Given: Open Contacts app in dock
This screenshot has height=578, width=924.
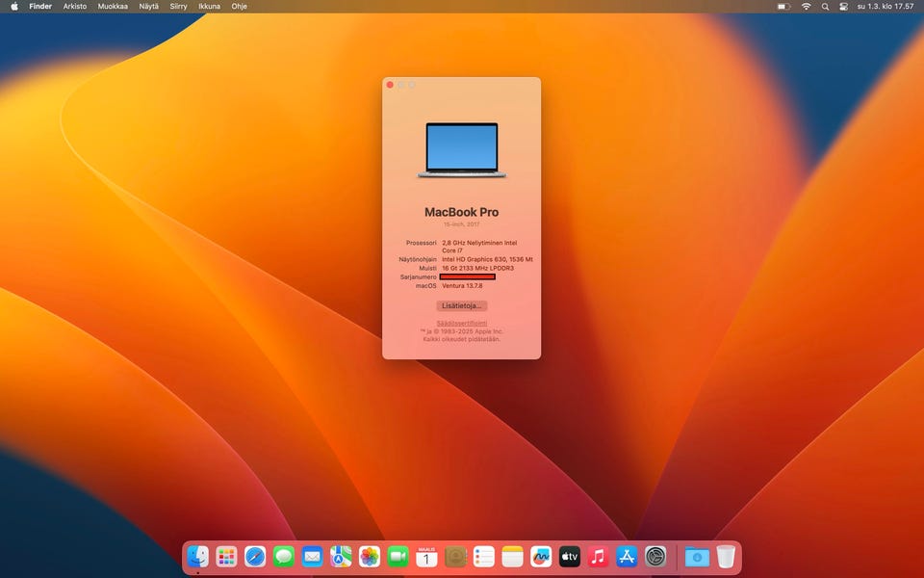Looking at the screenshot, I should point(455,556).
